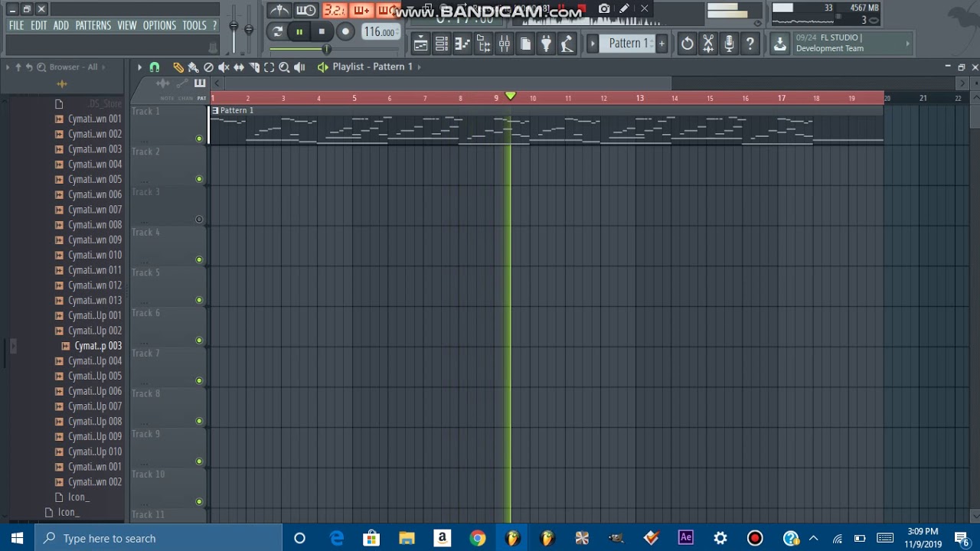Select the Playback tool in playlist toolbar
Viewport: 980px width, 551px height.
[x=299, y=67]
